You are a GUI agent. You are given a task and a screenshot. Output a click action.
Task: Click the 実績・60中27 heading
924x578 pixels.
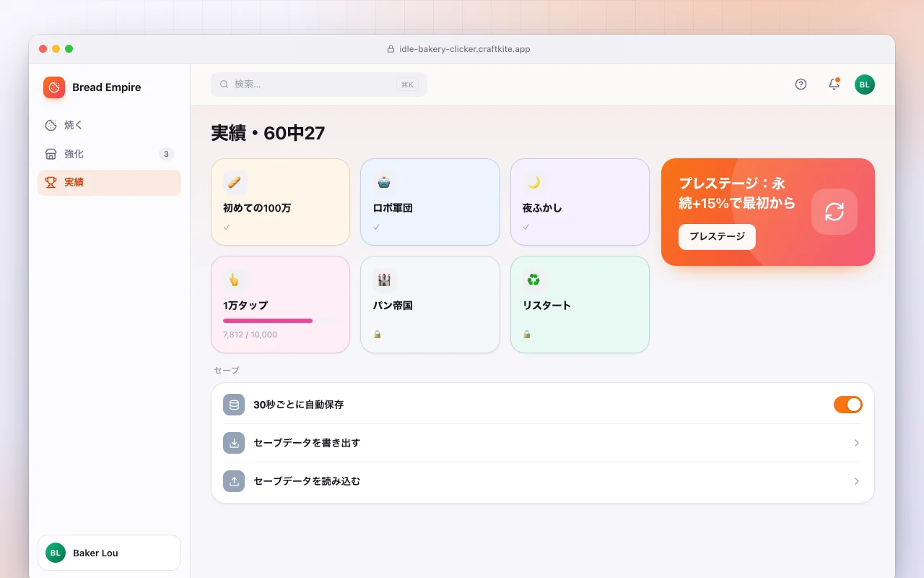(268, 134)
